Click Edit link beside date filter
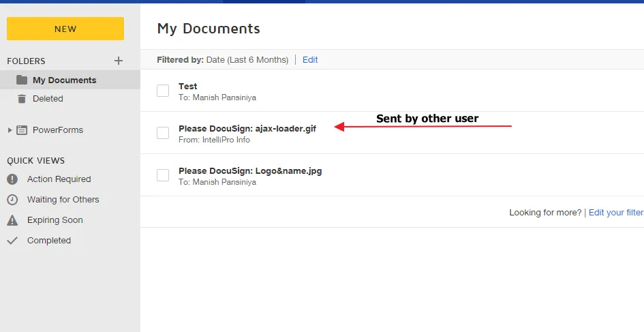 pyautogui.click(x=310, y=60)
